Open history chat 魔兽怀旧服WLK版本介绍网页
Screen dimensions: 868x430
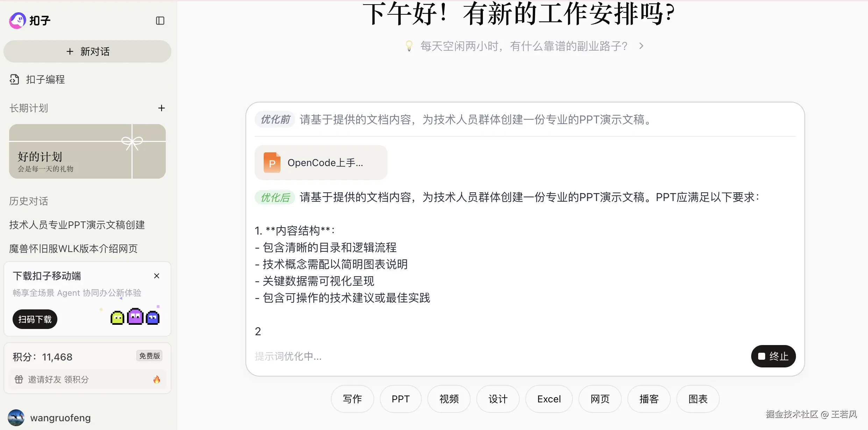click(73, 249)
